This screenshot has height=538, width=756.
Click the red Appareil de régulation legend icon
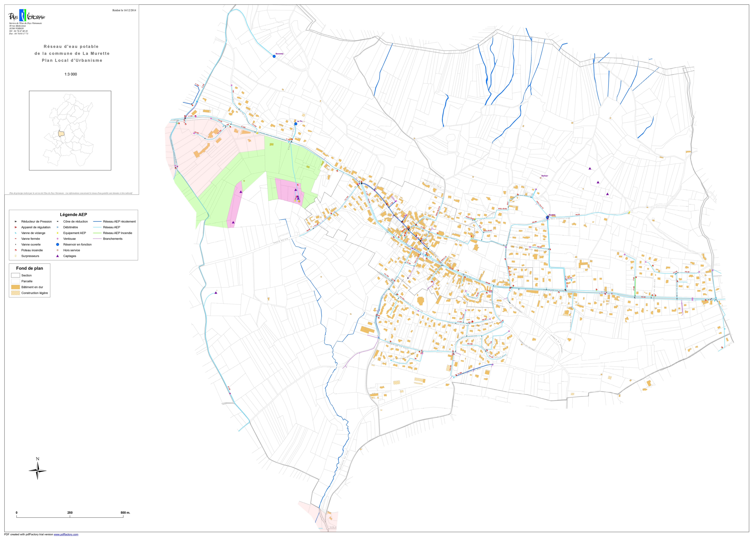click(16, 227)
